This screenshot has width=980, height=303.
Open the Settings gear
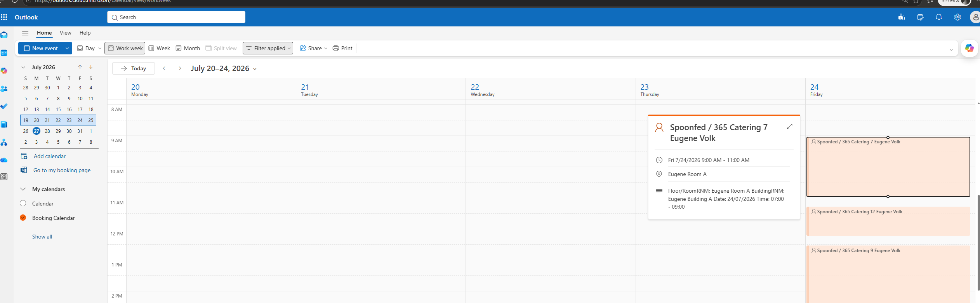coord(957,17)
